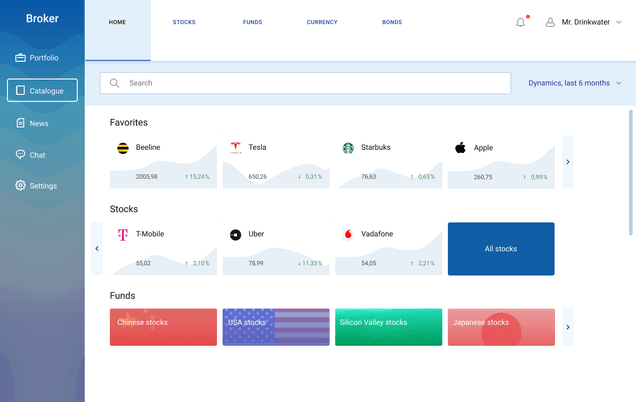Click the search magnifier icon

pyautogui.click(x=114, y=83)
